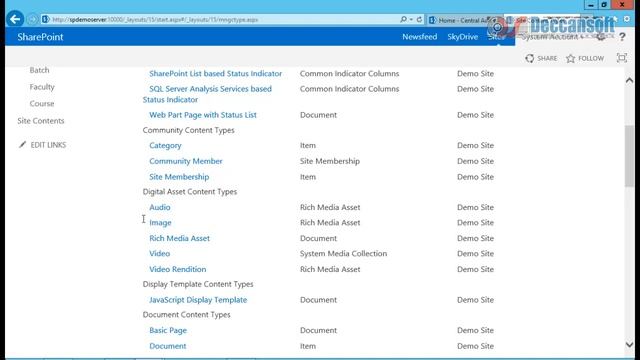Click 'Site Membership' parent of Community Member

[330, 161]
